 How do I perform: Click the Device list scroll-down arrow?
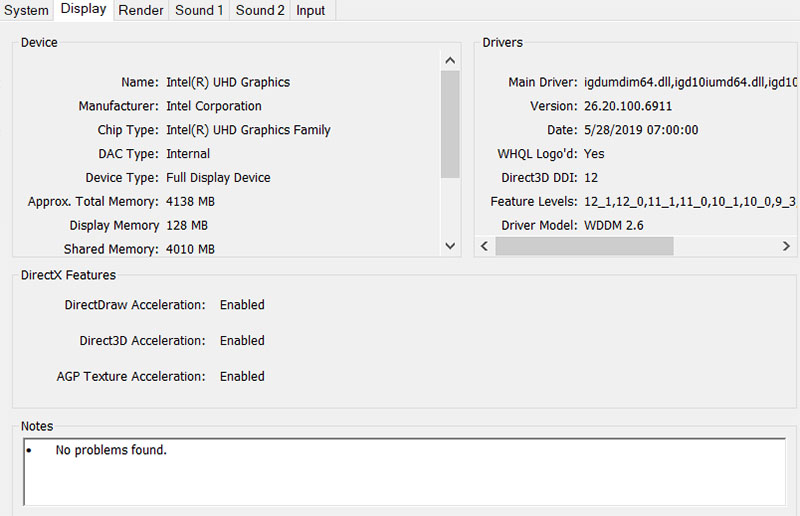(x=450, y=246)
